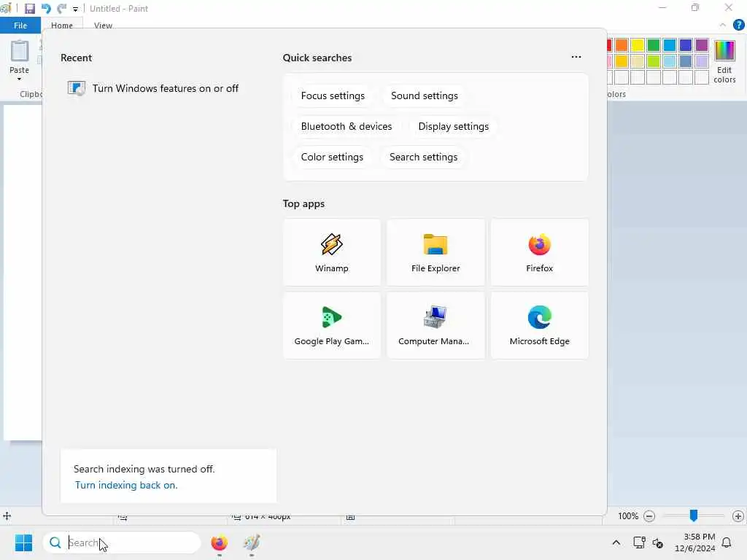Viewport: 747px width, 560px height.
Task: Pick the yellow color swatch in Paint
Action: tap(638, 45)
